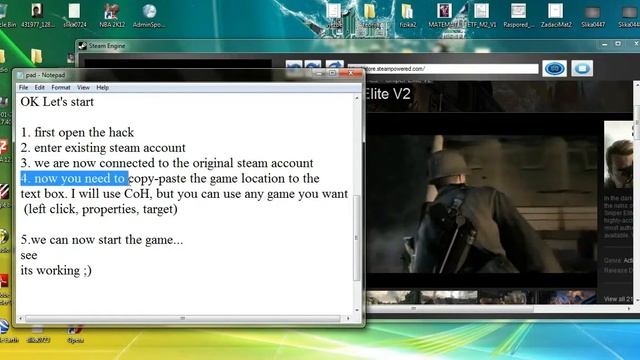The width and height of the screenshot is (640, 360).
Task: Click the 'Elite V2' page title
Action: (x=387, y=94)
